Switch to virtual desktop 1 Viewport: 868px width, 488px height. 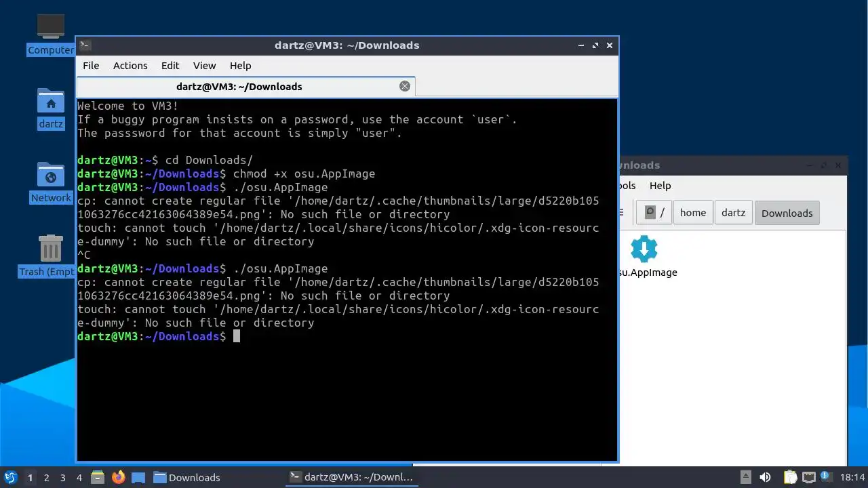30,477
